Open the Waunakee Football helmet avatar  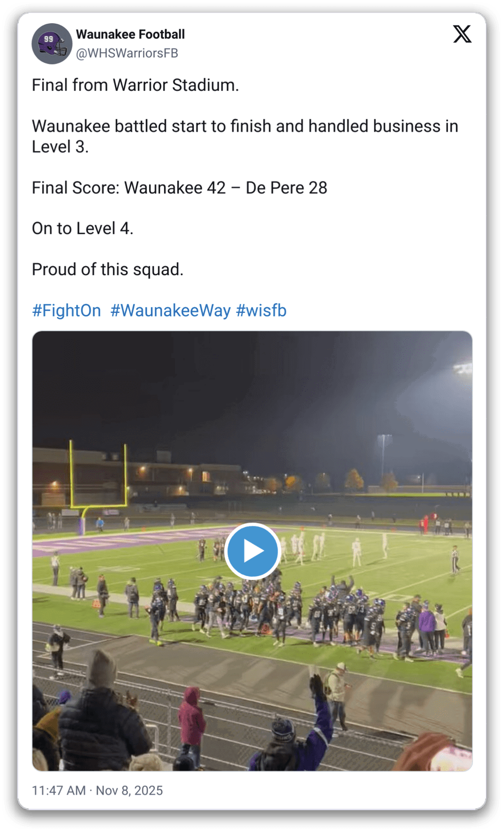pos(52,44)
